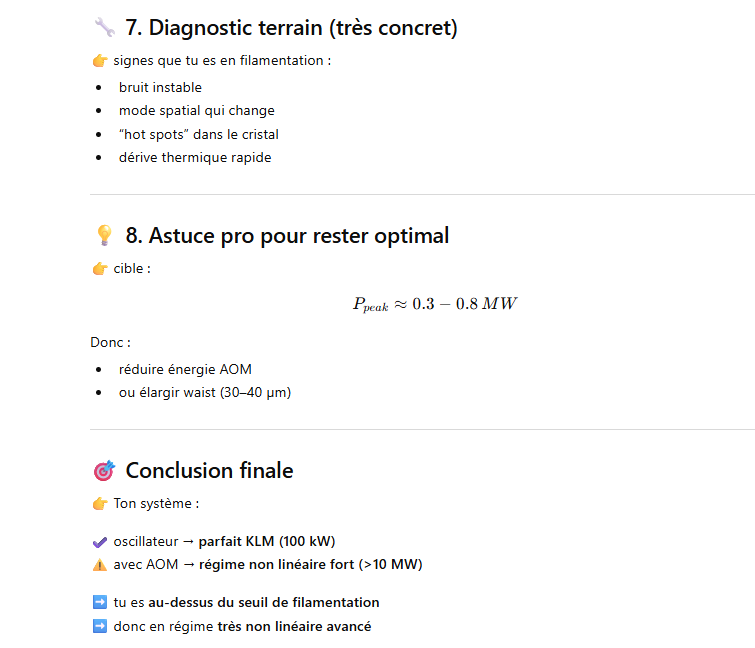
Task: Click the target emoji beside Conclusion finale
Action: click(x=104, y=470)
